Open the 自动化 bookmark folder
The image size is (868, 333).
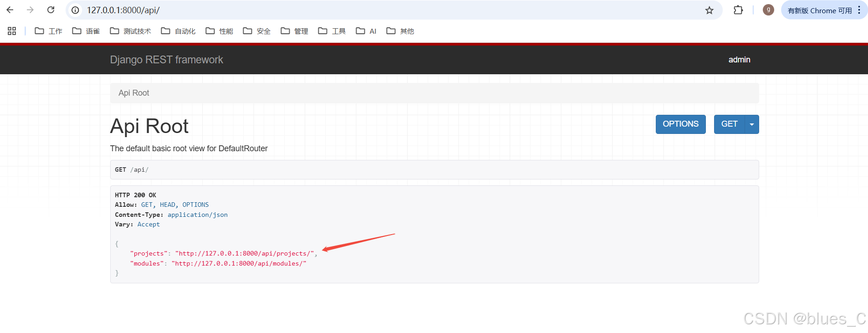pos(178,31)
